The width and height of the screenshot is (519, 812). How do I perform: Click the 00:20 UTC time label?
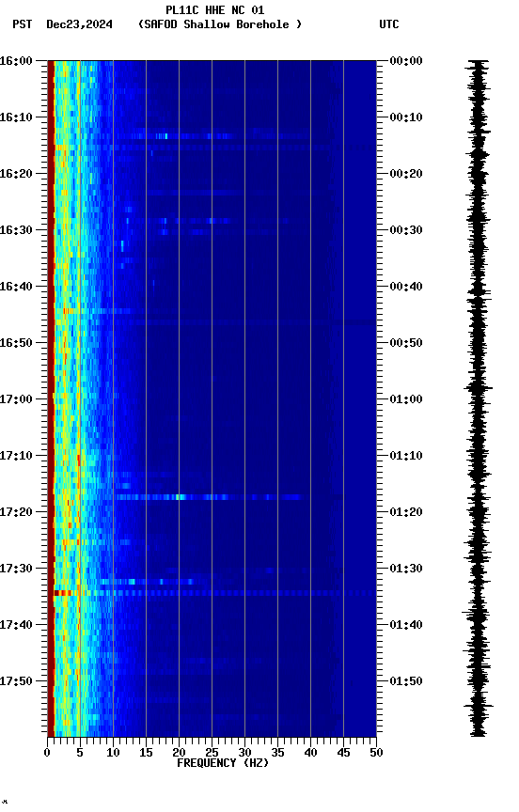406,174
